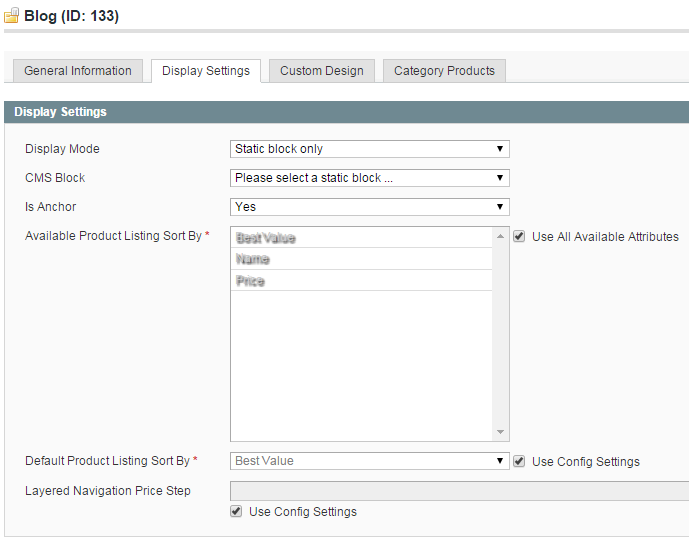Click the Layered Navigation Price Step field
The image size is (689, 541).
pos(459,491)
